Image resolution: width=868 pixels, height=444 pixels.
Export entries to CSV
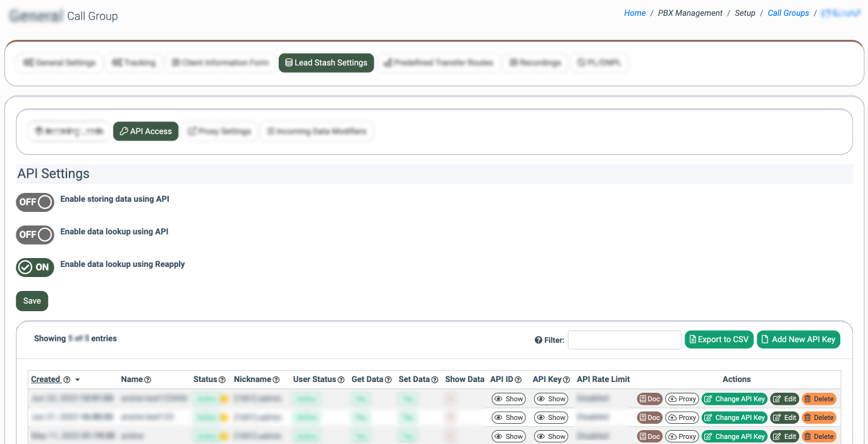[x=719, y=340]
